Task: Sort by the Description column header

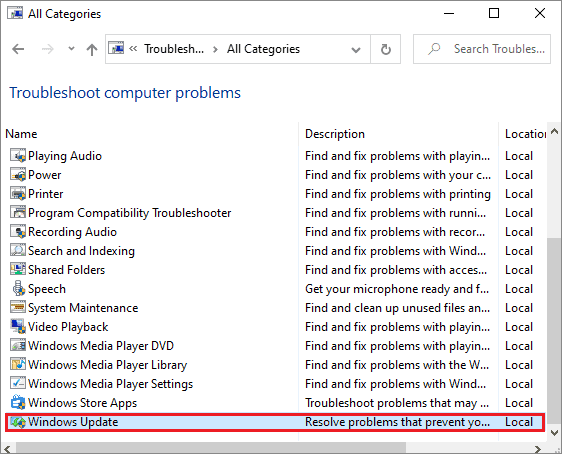Action: coord(335,134)
